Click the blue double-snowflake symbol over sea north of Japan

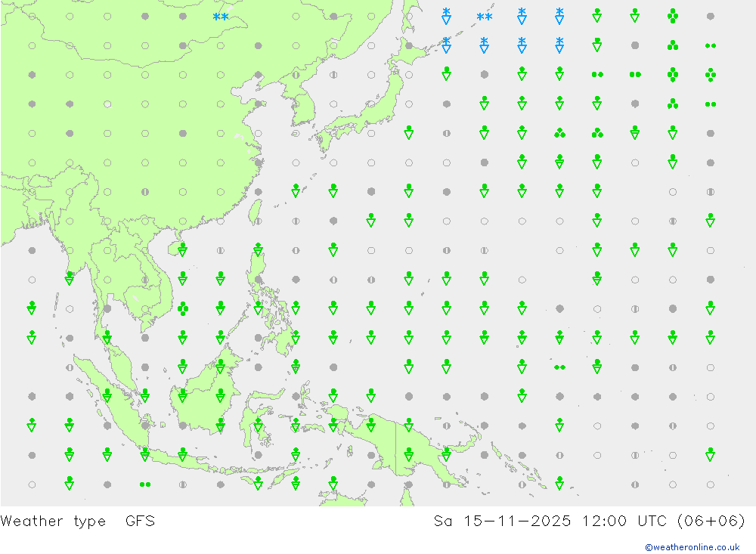(x=484, y=17)
